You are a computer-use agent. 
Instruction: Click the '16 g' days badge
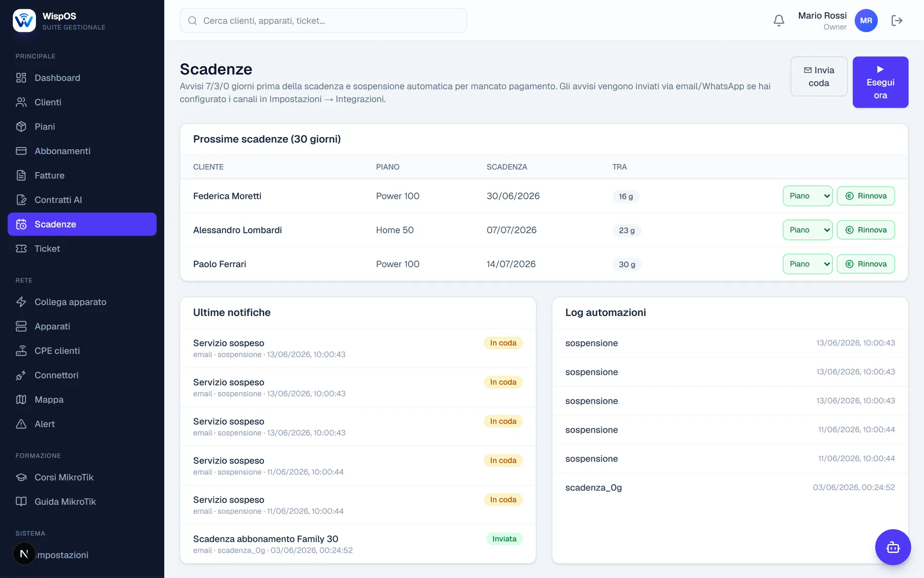tap(626, 196)
